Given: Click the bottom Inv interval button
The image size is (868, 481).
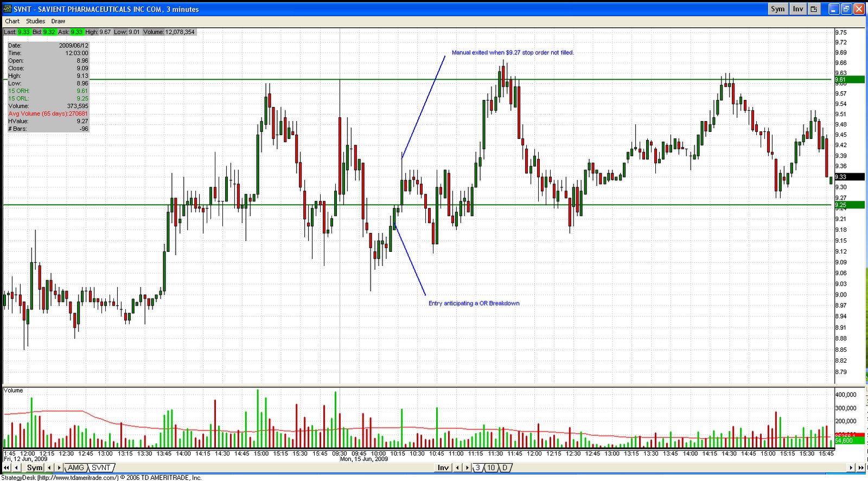Looking at the screenshot, I should pyautogui.click(x=443, y=467).
